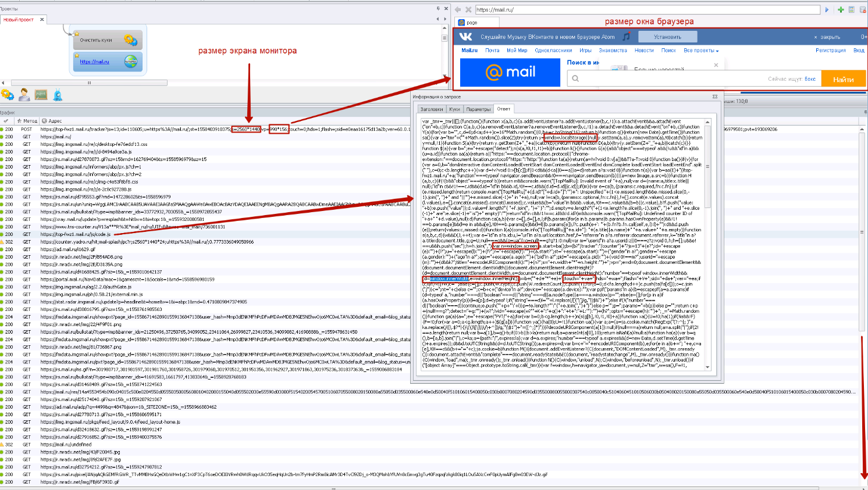The height and width of the screenshot is (490, 868).
Task: Click the star icon in Метод column header
Action: (x=19, y=121)
